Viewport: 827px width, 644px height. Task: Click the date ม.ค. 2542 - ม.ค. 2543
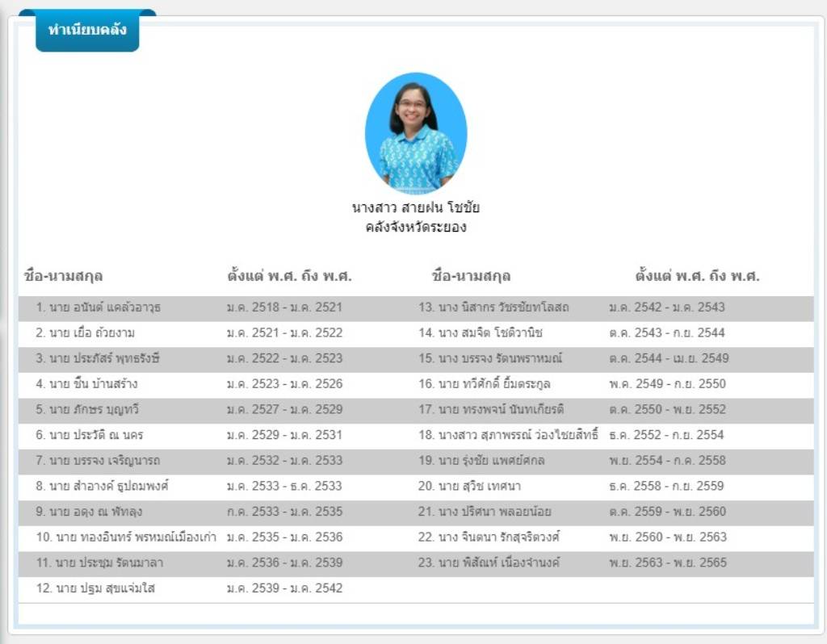(x=666, y=307)
